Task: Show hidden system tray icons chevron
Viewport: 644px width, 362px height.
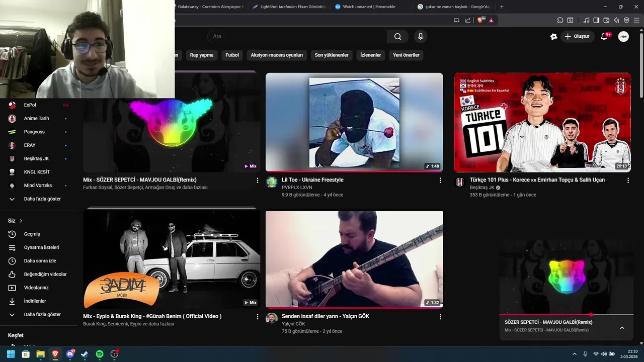Action: (x=575, y=354)
